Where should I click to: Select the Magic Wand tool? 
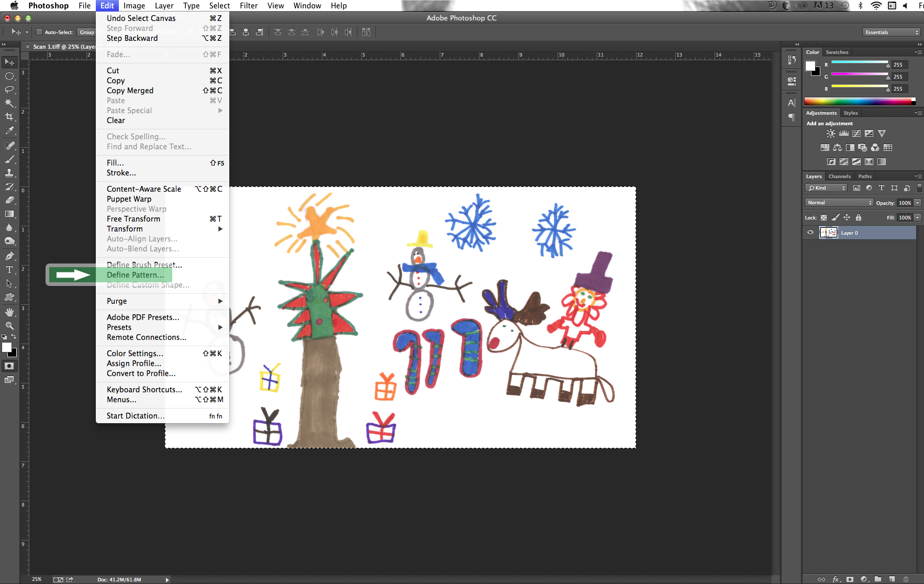click(9, 103)
